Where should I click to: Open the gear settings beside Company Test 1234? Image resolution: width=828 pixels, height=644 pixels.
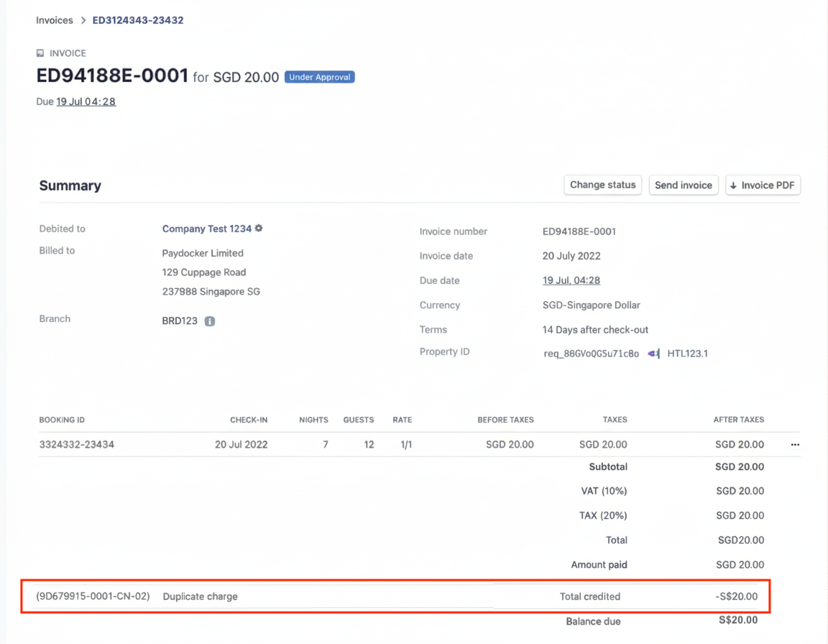pos(259,229)
